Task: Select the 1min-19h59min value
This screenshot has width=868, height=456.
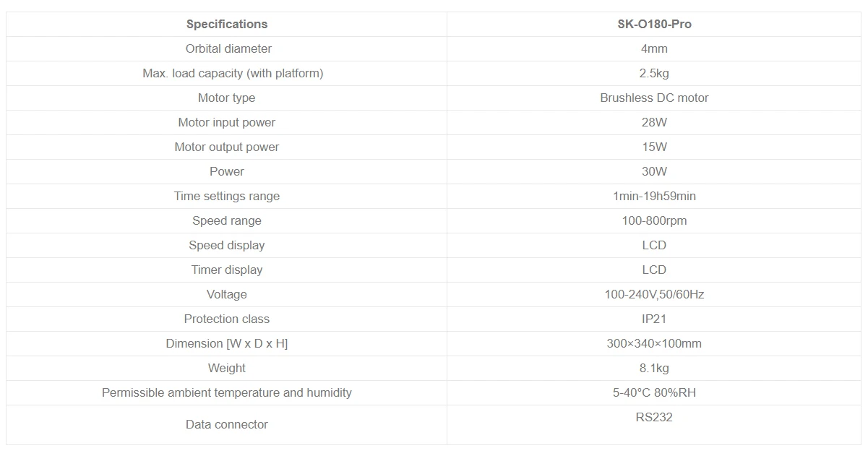Action: coord(654,196)
